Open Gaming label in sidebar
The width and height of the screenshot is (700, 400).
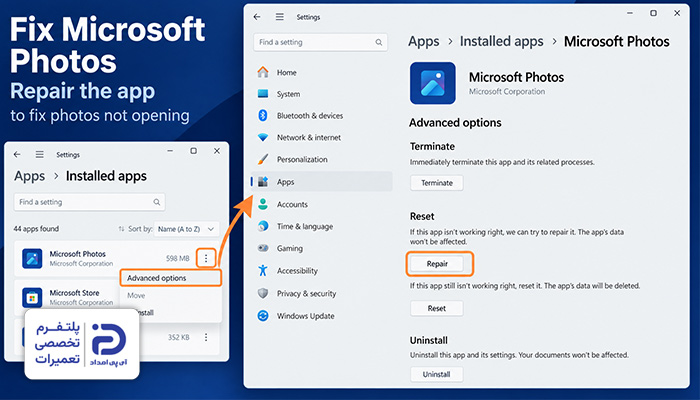click(290, 248)
